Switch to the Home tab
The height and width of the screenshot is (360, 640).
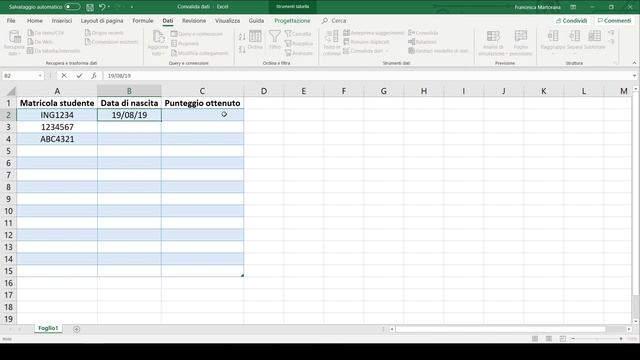pos(35,20)
